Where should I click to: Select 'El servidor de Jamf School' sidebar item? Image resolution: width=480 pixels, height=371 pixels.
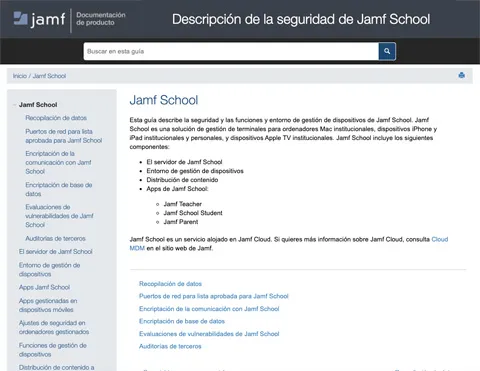pos(56,252)
